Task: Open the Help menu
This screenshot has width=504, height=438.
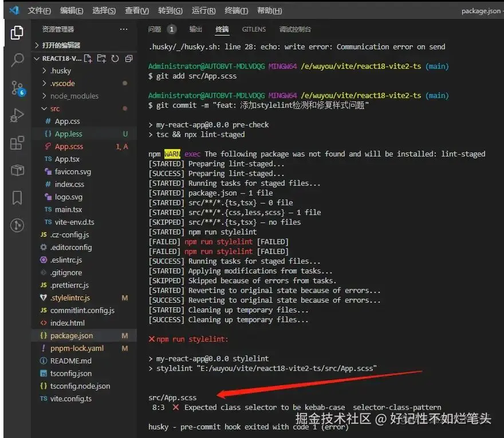Action: [269, 11]
